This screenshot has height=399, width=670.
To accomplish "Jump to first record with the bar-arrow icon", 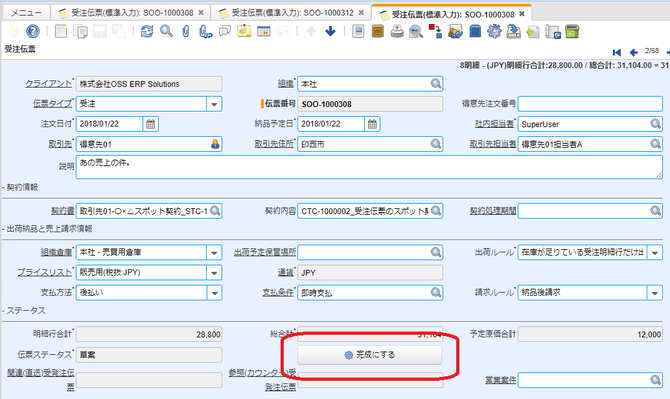I will [x=617, y=52].
